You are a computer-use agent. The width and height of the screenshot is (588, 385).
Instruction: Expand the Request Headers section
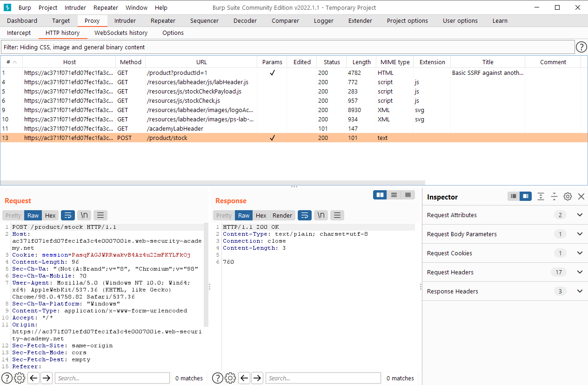pyautogui.click(x=580, y=272)
